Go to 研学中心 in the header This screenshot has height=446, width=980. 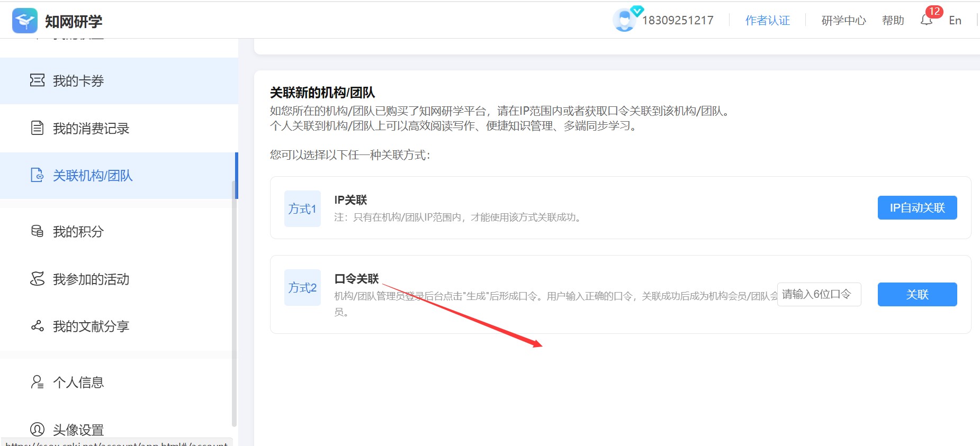click(843, 21)
